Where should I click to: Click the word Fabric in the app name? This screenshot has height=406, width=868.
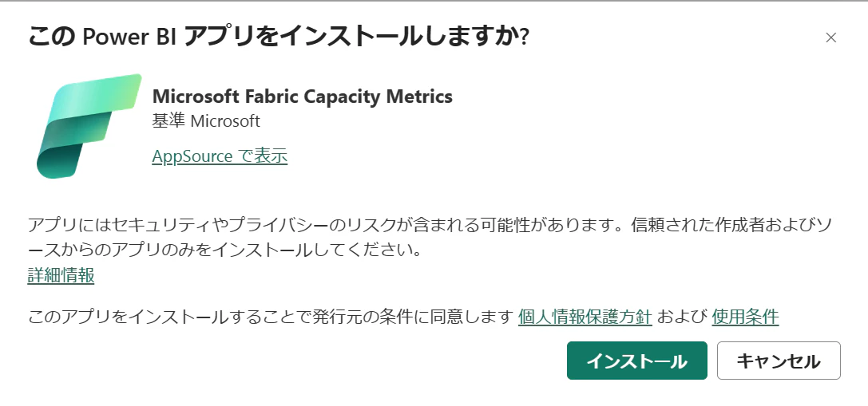pyautogui.click(x=265, y=97)
